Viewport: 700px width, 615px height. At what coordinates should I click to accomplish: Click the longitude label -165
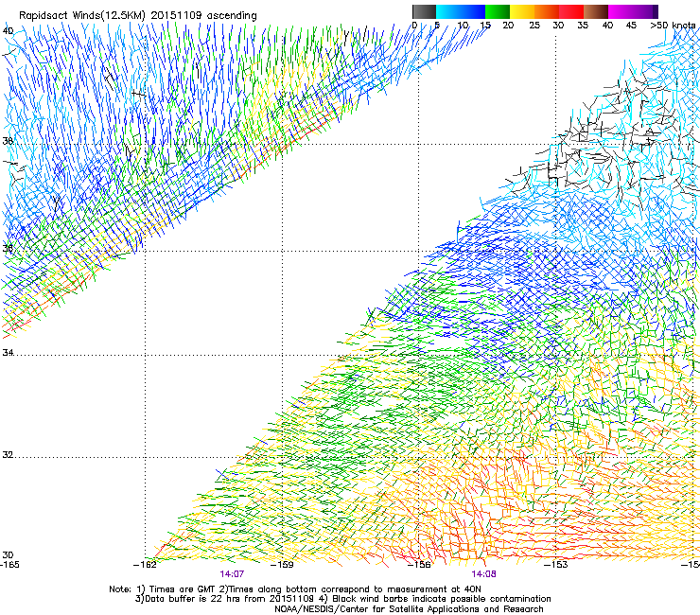pyautogui.click(x=9, y=564)
